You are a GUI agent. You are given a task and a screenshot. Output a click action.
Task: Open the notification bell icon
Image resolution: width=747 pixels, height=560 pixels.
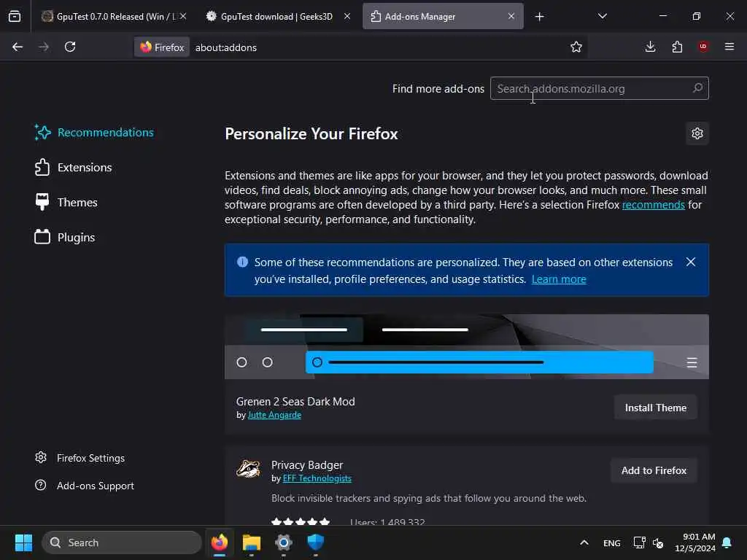727,542
